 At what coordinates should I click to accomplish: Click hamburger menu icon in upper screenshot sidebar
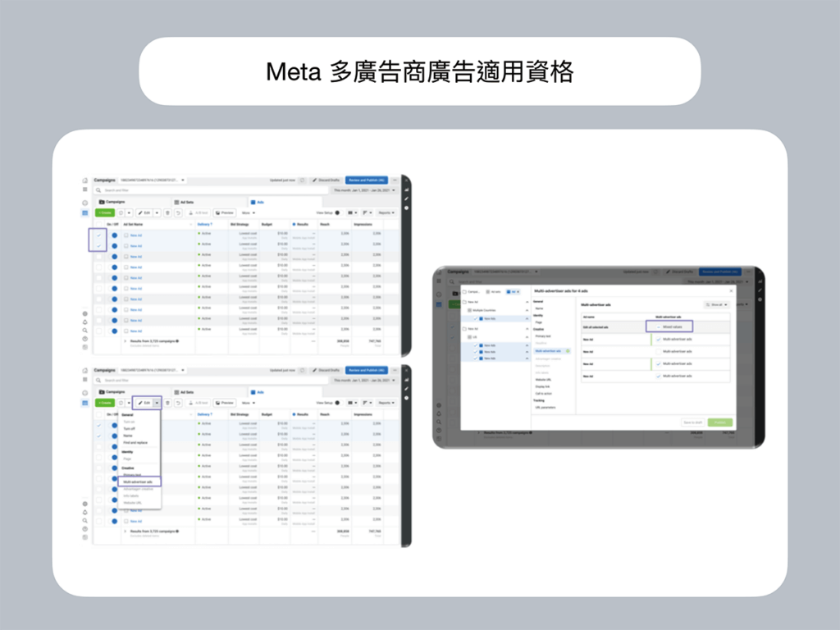[84, 189]
